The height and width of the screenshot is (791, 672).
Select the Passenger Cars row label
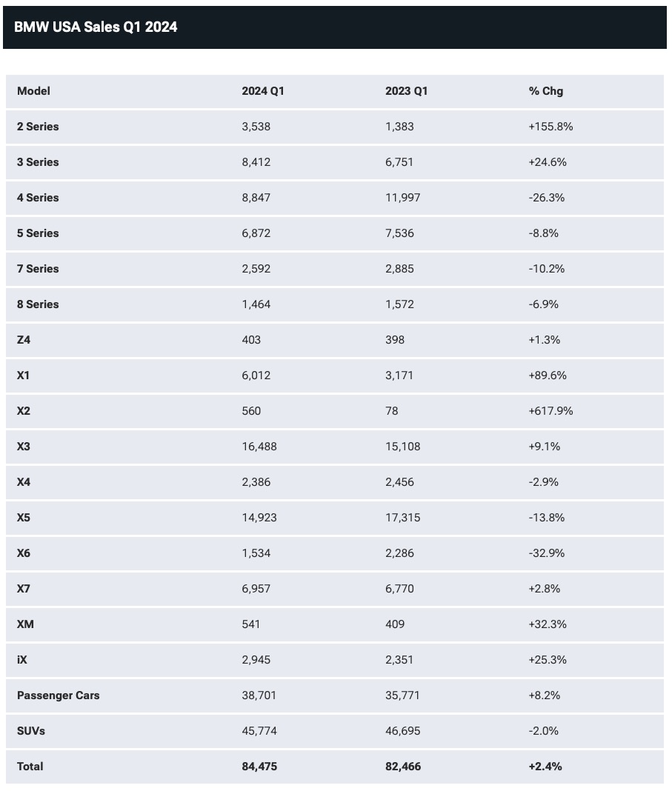[x=58, y=695]
